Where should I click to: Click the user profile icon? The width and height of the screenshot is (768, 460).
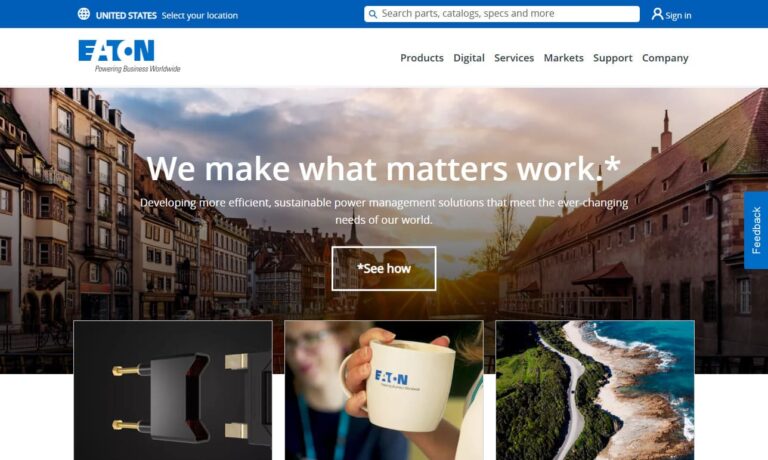pos(657,14)
